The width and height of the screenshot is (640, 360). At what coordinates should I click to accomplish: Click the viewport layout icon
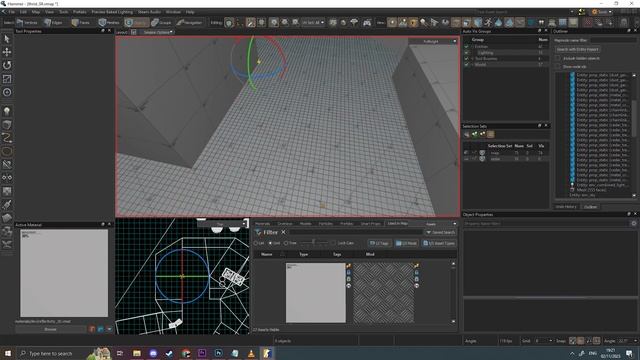point(133,32)
